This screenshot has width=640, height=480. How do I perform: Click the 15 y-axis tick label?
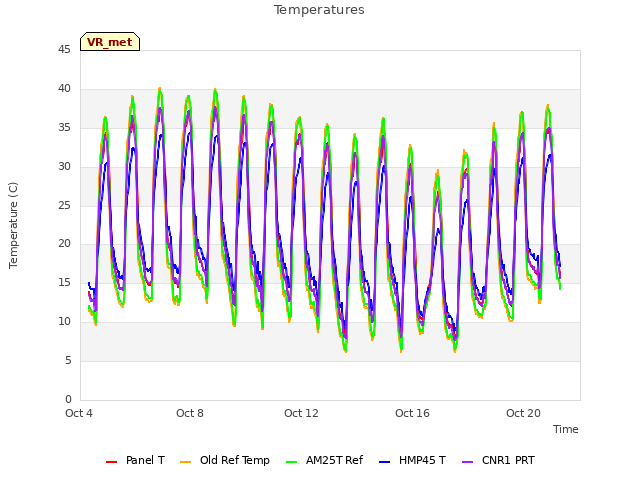pyautogui.click(x=64, y=282)
